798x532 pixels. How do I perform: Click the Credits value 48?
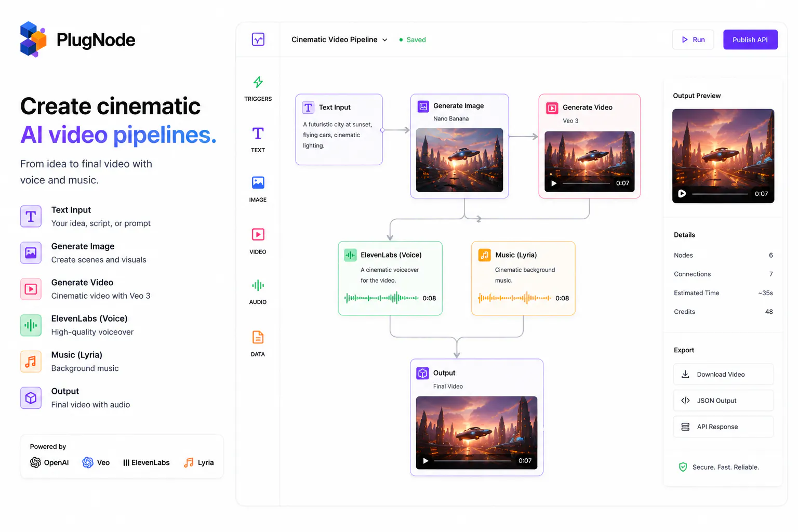click(769, 312)
